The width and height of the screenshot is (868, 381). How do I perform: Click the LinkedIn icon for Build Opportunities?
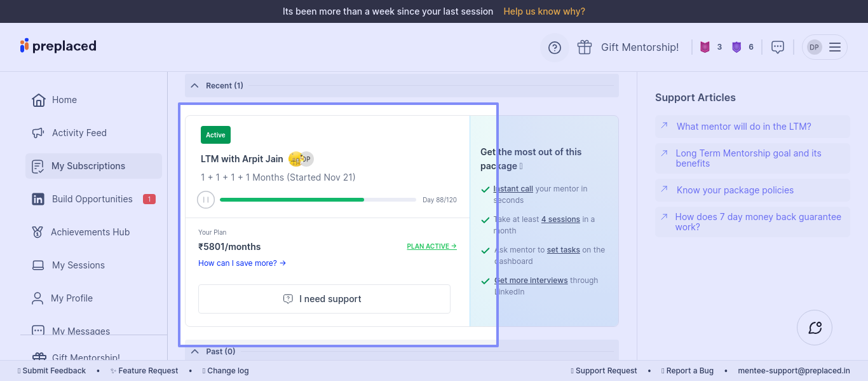38,199
